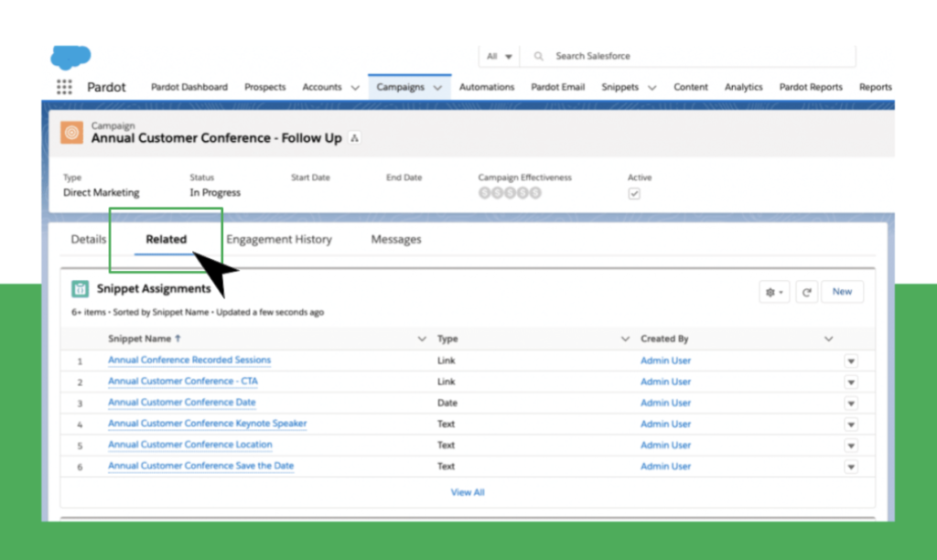Select the In Progress status value
This screenshot has width=937, height=560.
click(215, 192)
